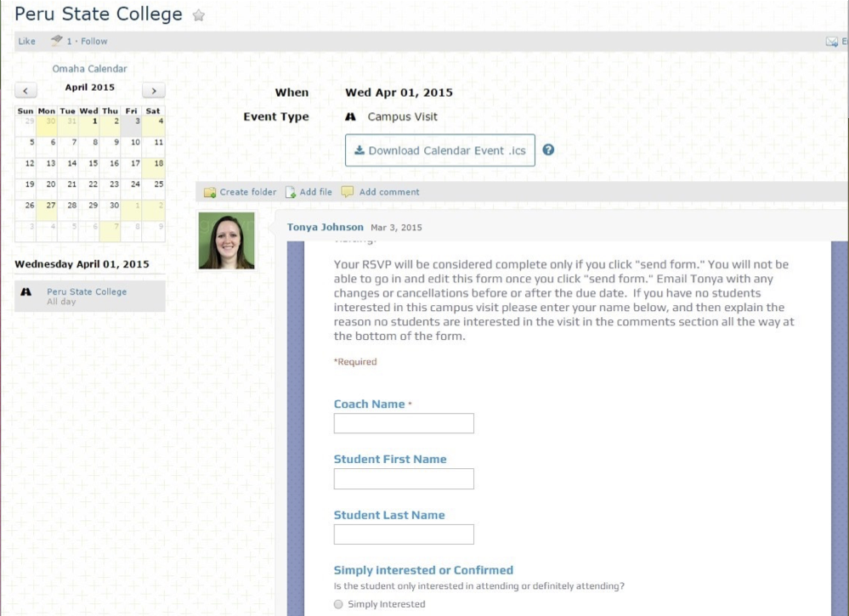Click the favorite star next to Peru State College

click(199, 15)
